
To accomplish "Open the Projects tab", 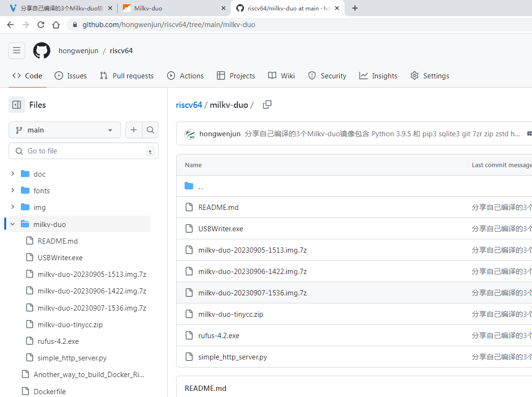I will (x=236, y=76).
